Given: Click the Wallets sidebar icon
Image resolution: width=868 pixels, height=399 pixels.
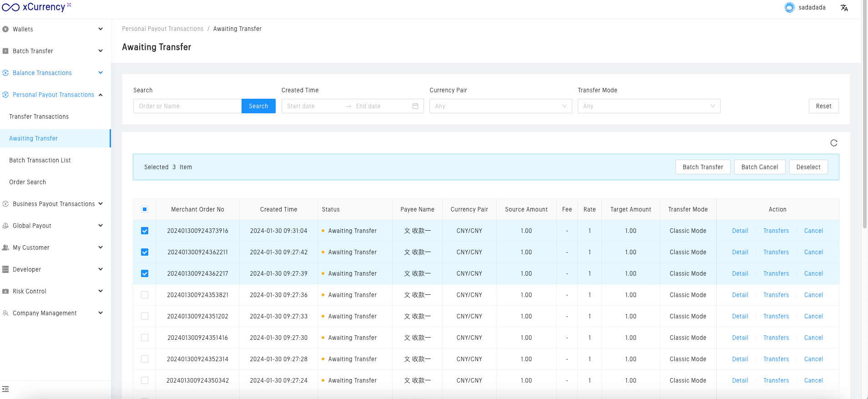Looking at the screenshot, I should [x=5, y=29].
